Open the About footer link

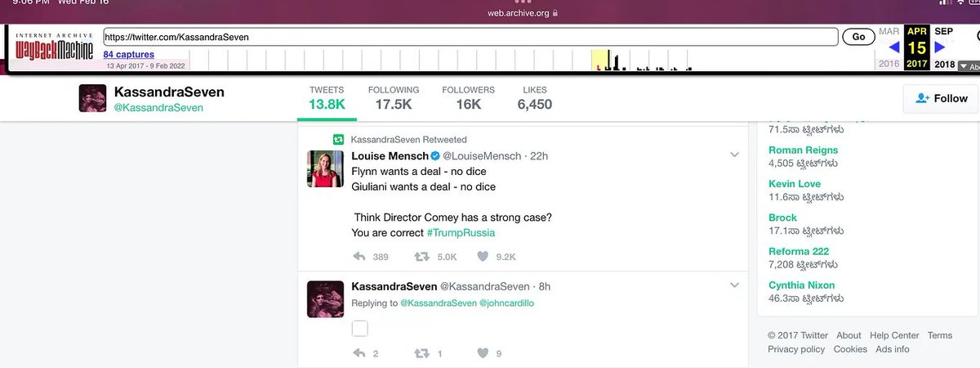click(849, 335)
